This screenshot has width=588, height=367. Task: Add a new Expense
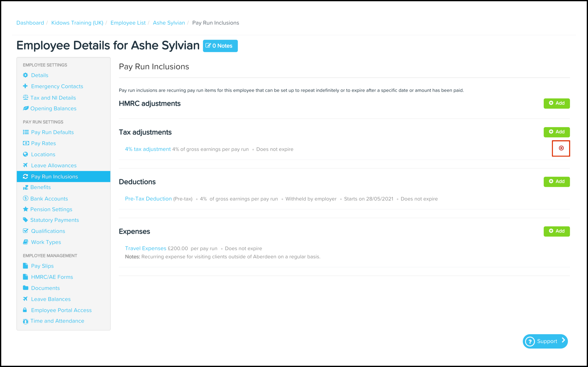tap(556, 231)
